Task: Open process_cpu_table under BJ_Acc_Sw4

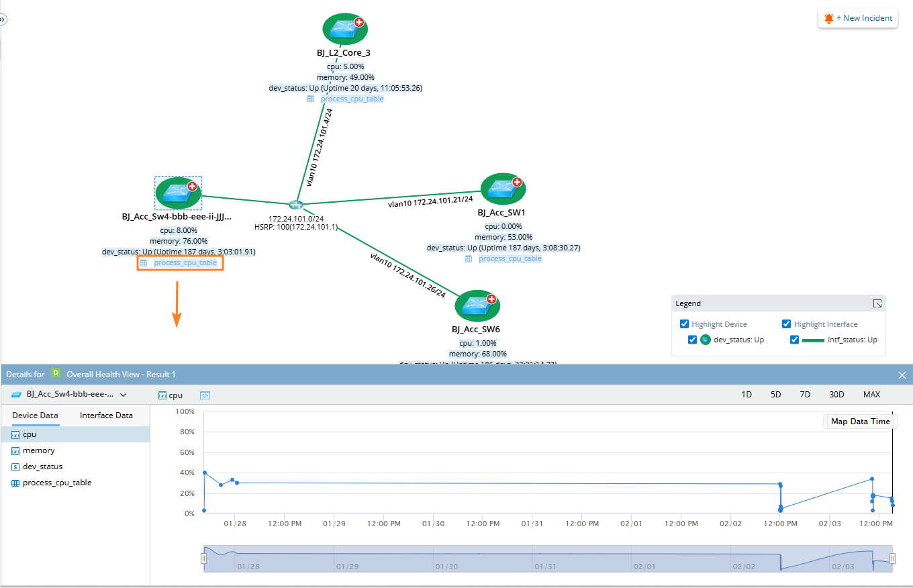Action: point(185,262)
